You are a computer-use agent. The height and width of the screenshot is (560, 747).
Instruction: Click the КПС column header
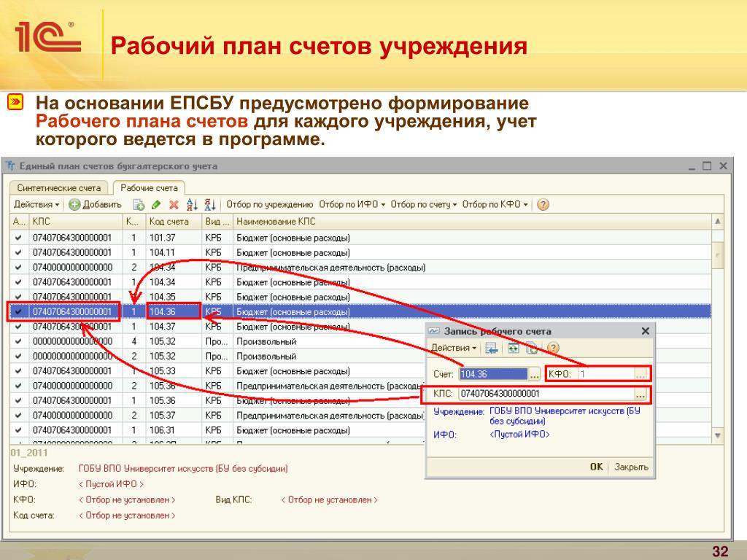[76, 222]
